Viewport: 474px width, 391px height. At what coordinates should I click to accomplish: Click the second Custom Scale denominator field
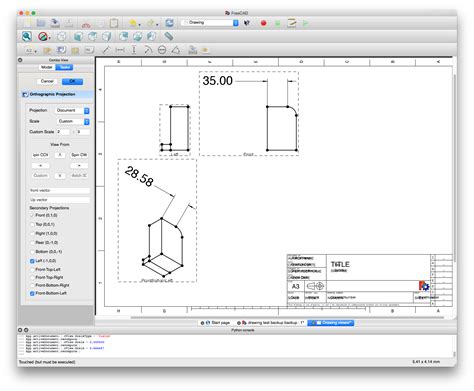click(x=83, y=132)
